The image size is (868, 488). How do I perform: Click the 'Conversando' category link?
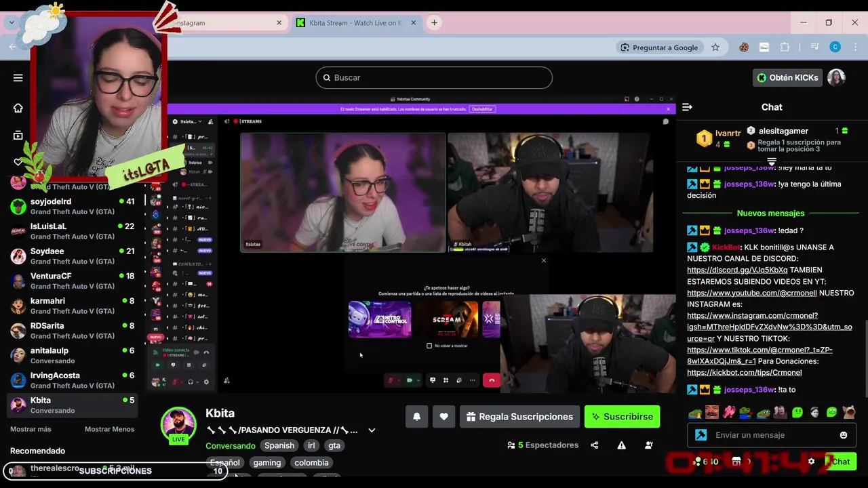tap(231, 446)
